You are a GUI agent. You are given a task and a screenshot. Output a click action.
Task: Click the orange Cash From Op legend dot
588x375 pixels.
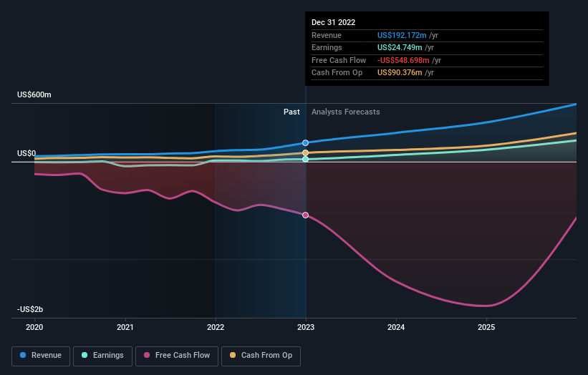233,355
